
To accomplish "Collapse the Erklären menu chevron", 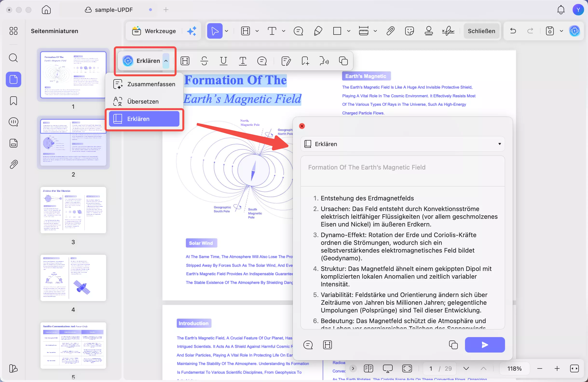I will pos(166,61).
